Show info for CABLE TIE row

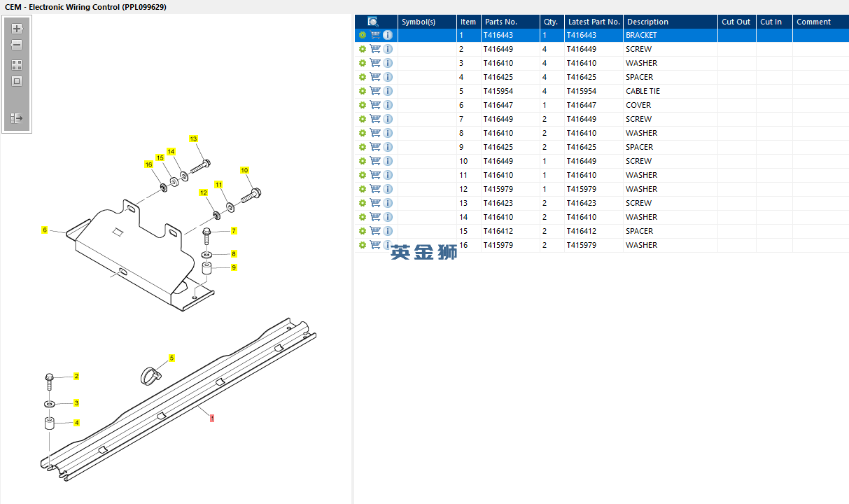tap(388, 91)
